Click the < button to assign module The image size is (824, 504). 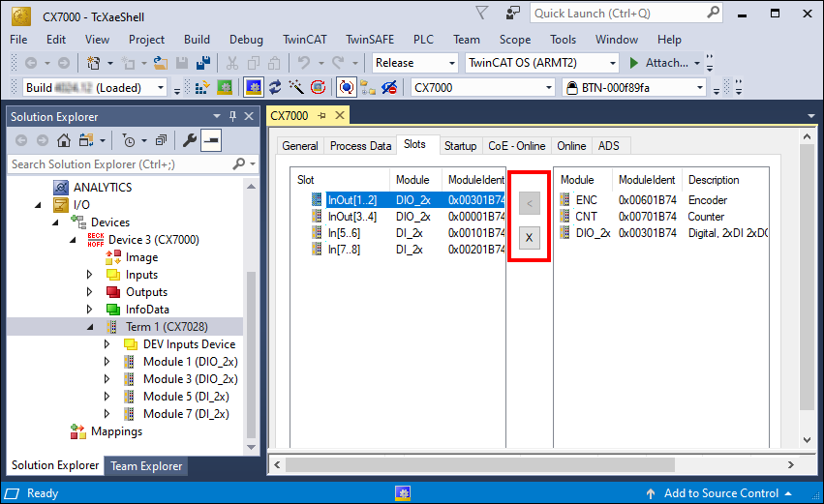tap(530, 203)
